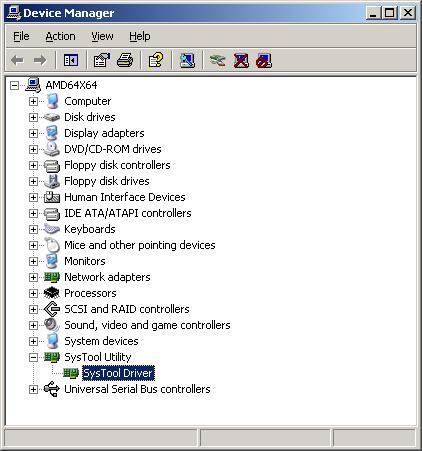This screenshot has width=422, height=451.
Task: Expand the Monitors category
Action: pyautogui.click(x=33, y=261)
